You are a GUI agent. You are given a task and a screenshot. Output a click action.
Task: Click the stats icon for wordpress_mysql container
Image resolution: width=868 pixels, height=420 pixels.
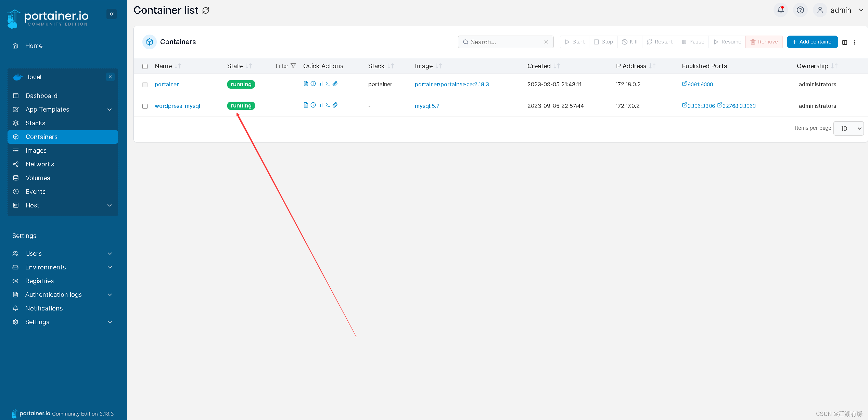320,105
